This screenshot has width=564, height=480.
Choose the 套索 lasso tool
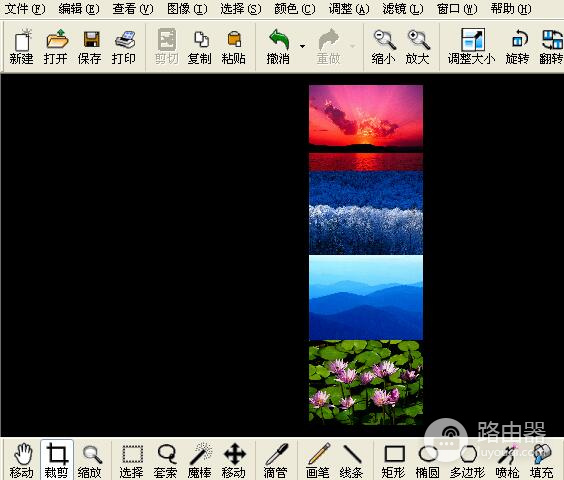point(165,460)
